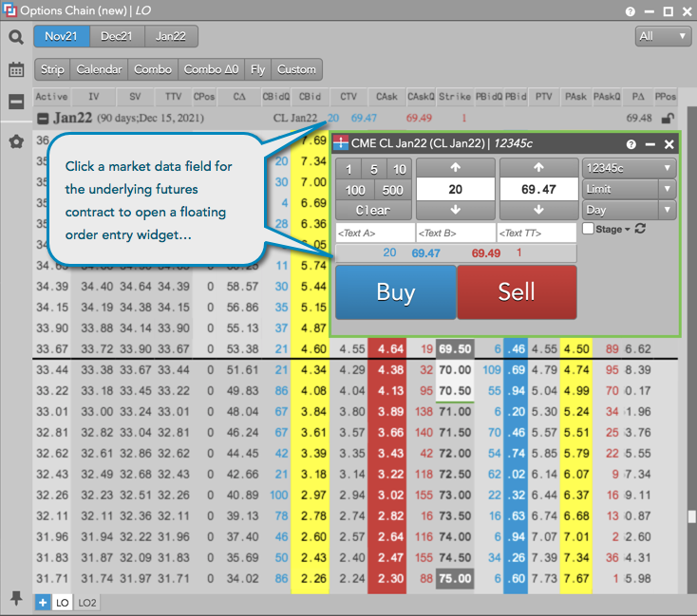Click the unlock padlock icon in Jan22 row
Screen dimensions: 697x616
tap(669, 119)
